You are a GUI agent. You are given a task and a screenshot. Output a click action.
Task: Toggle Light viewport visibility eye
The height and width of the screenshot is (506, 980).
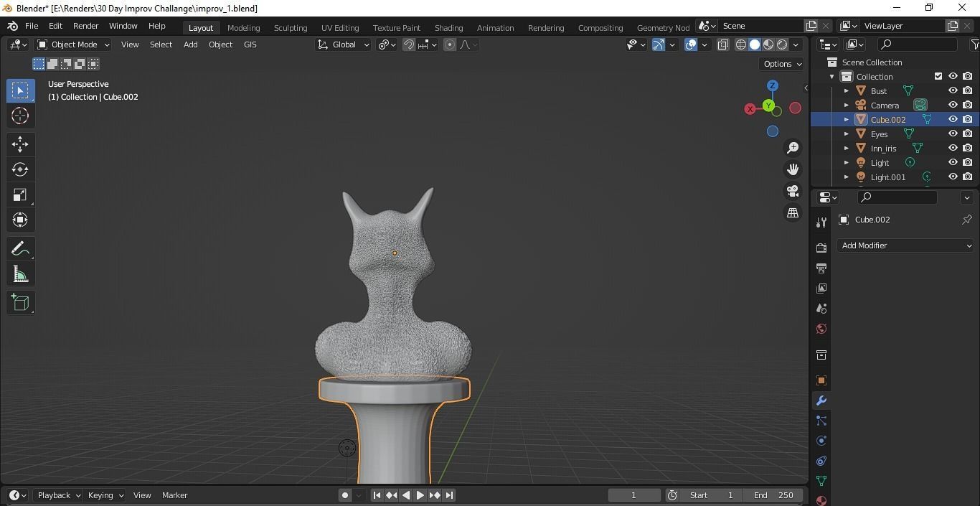click(x=953, y=162)
